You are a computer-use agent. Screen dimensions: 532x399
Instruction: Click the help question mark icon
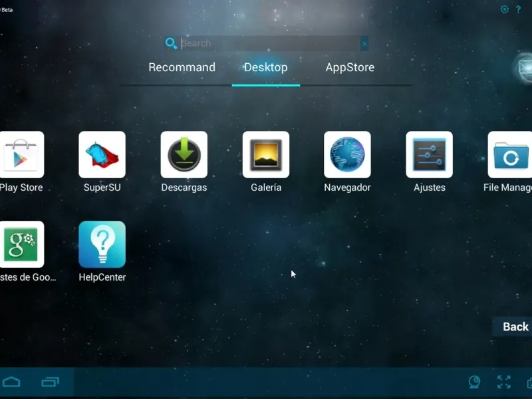point(518,9)
